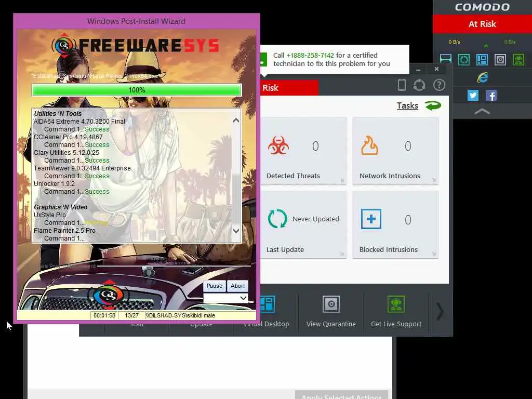Screen dimensions: 532x399
Task: Open the Network Intrusions tile label
Action: tap(390, 176)
